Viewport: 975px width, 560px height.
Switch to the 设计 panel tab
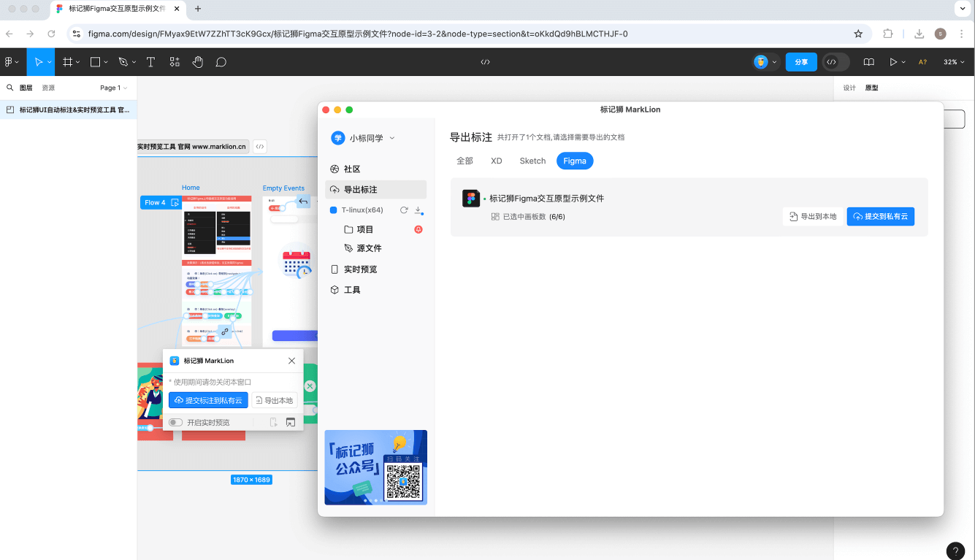click(849, 88)
